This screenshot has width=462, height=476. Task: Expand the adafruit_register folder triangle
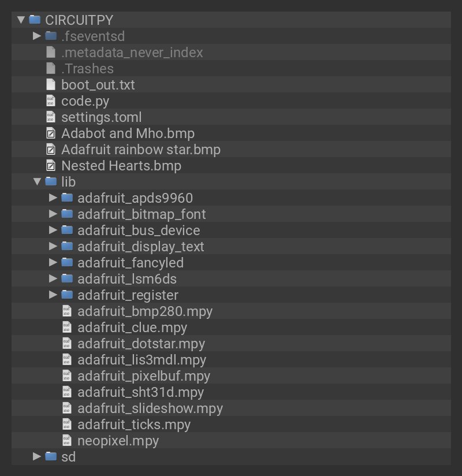click(53, 295)
